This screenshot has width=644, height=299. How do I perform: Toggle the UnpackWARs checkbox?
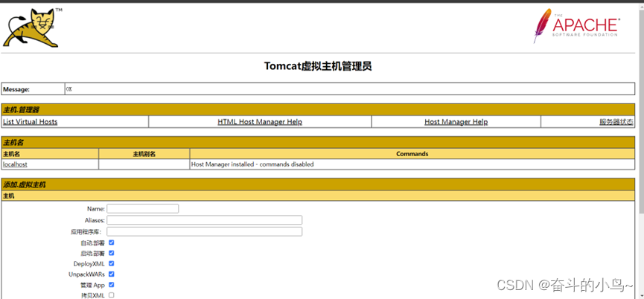111,274
